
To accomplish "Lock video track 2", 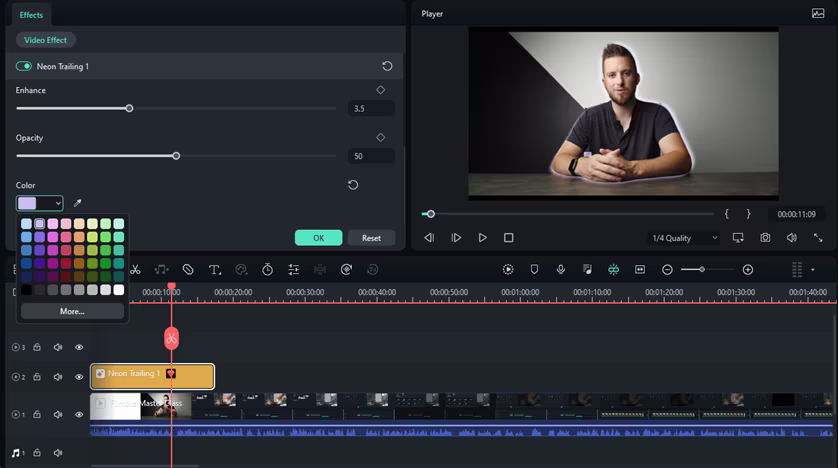I will click(x=37, y=377).
